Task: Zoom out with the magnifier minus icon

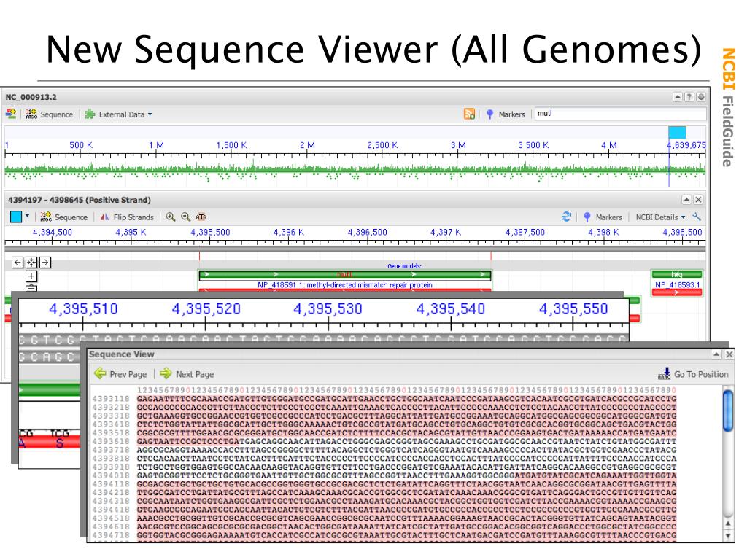Action: tap(186, 217)
